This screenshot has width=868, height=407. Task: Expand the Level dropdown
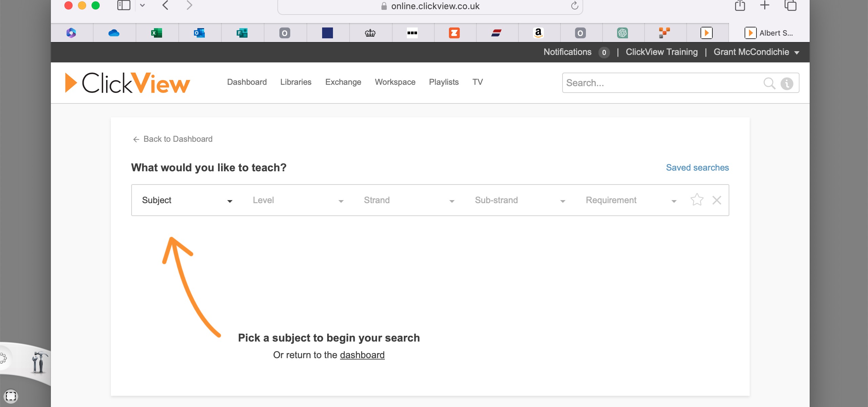(298, 200)
